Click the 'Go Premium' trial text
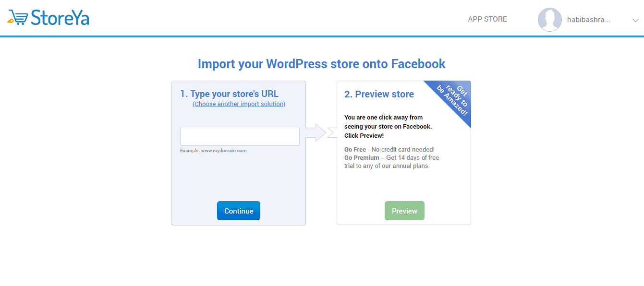Image resolution: width=644 pixels, height=286 pixels. click(x=392, y=162)
